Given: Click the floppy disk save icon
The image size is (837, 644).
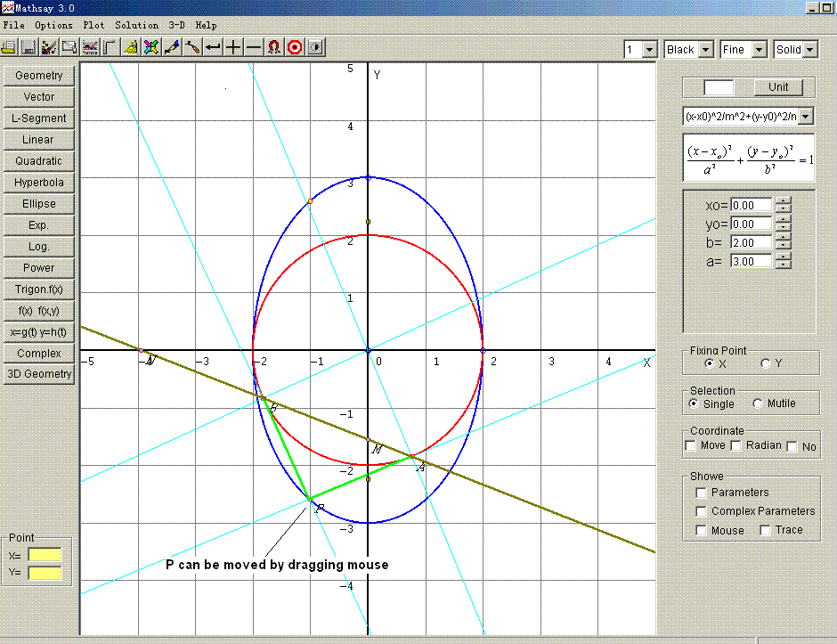Looking at the screenshot, I should tap(28, 47).
